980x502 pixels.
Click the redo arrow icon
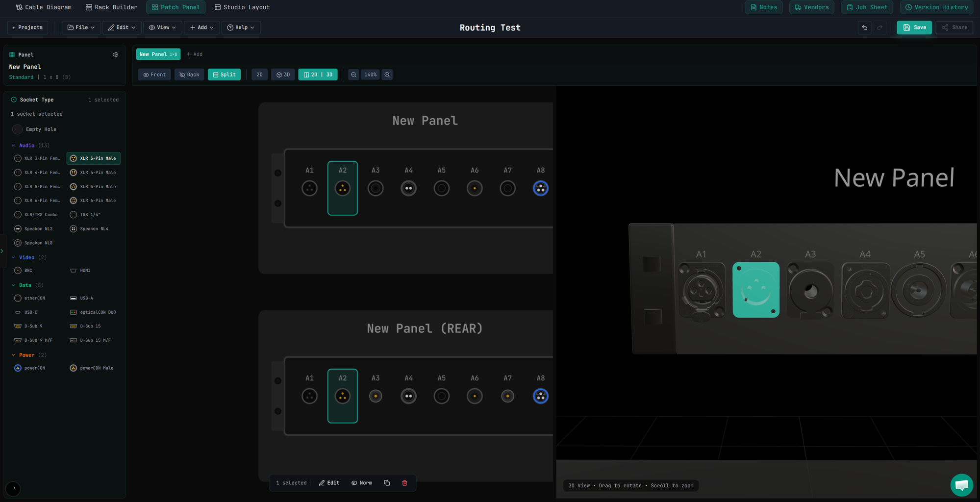(x=880, y=27)
